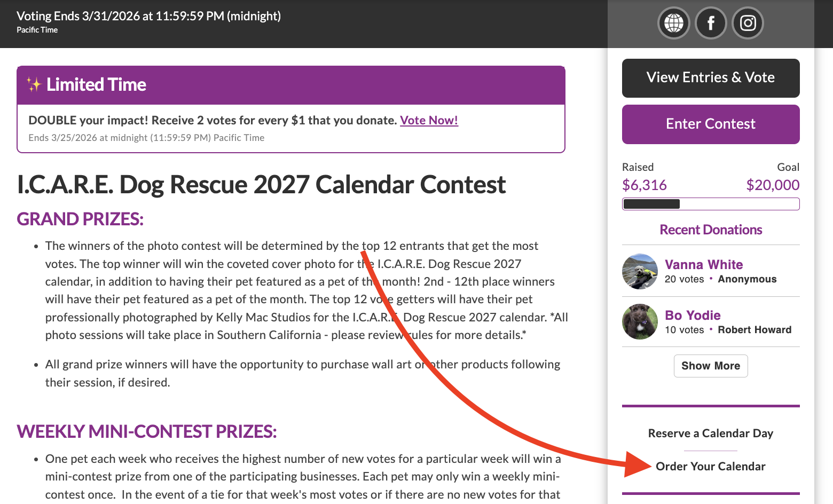Open the Bo Yodie entry name

point(693,315)
